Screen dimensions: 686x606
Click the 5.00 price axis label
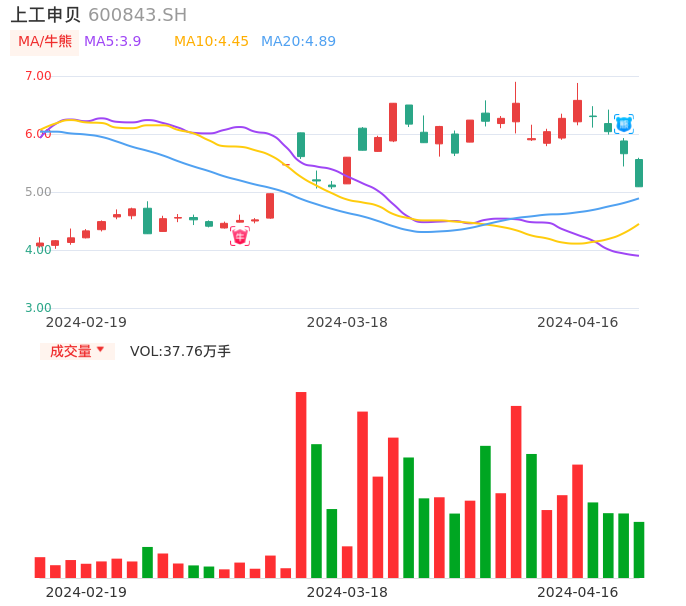[x=38, y=192]
